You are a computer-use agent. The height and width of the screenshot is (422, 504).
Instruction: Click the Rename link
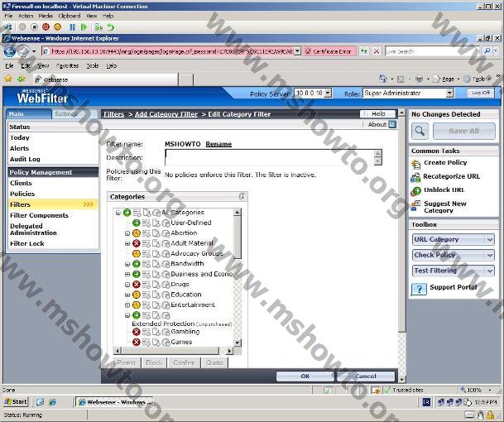click(218, 144)
